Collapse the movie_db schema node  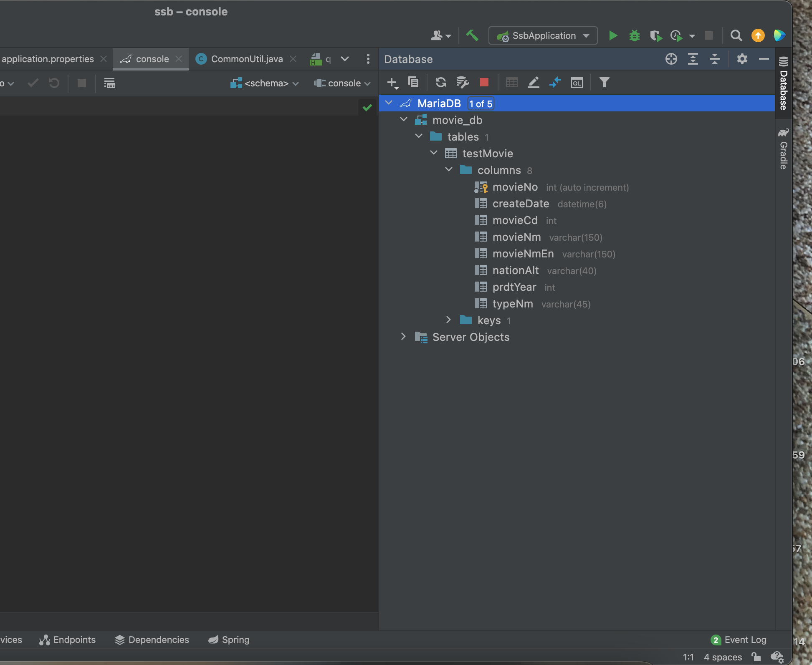coord(403,119)
